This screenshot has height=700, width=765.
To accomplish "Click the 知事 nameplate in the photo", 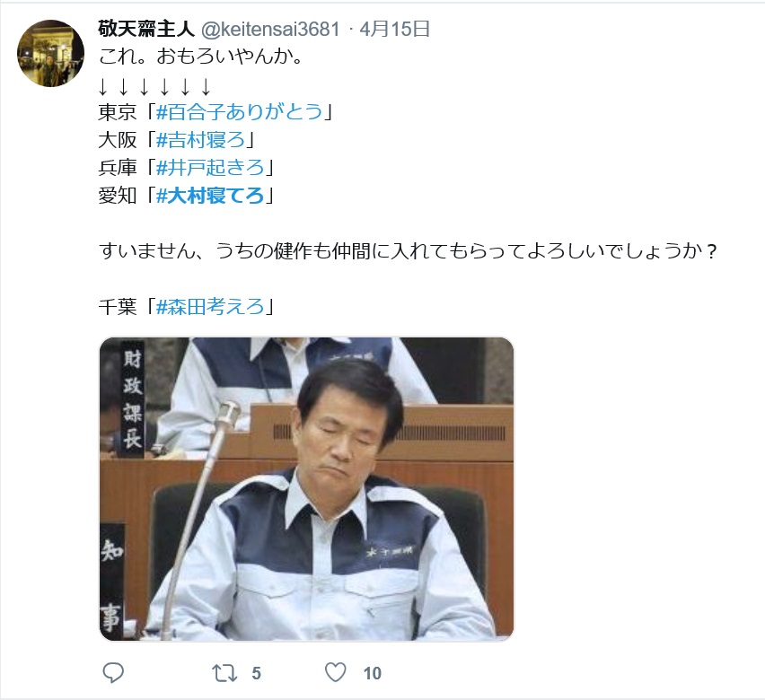I will click(x=112, y=582).
